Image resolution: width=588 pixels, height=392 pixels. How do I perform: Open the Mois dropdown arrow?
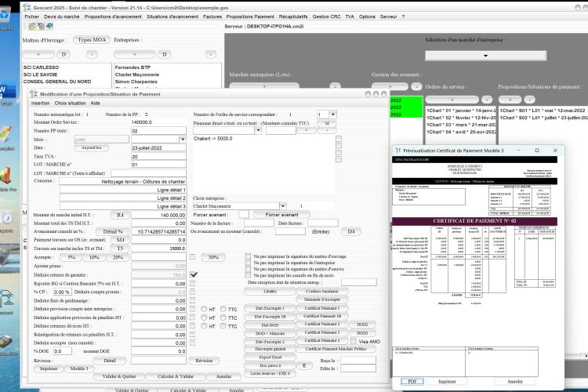tap(182, 140)
